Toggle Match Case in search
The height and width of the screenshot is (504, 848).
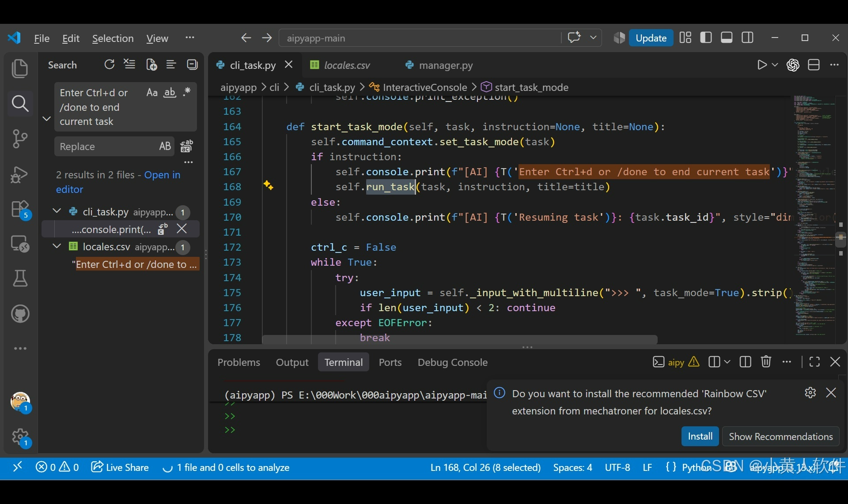click(x=152, y=93)
